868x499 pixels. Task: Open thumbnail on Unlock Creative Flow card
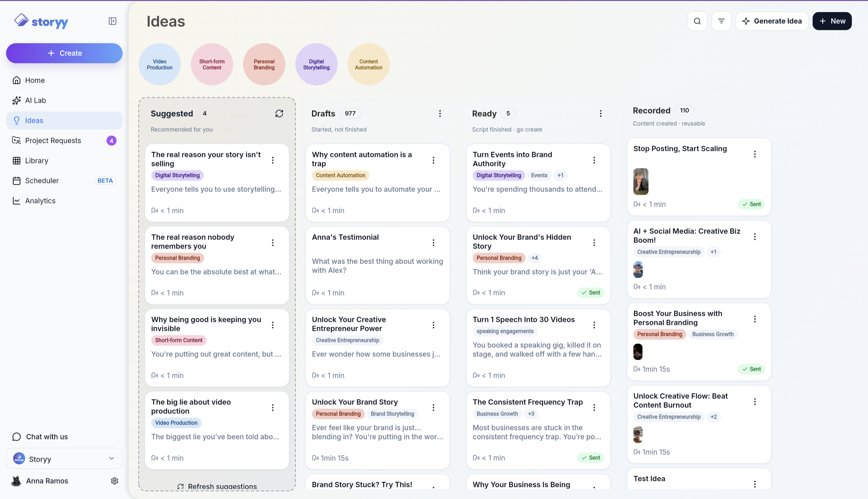point(638,435)
